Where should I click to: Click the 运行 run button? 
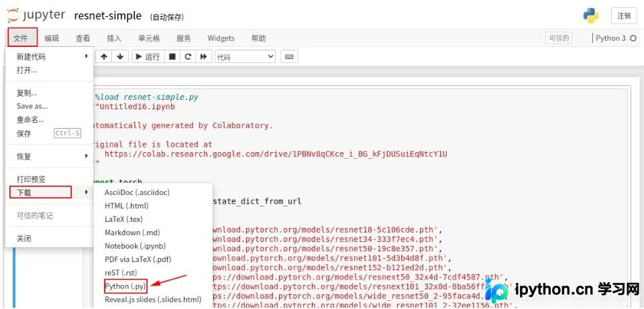point(148,56)
